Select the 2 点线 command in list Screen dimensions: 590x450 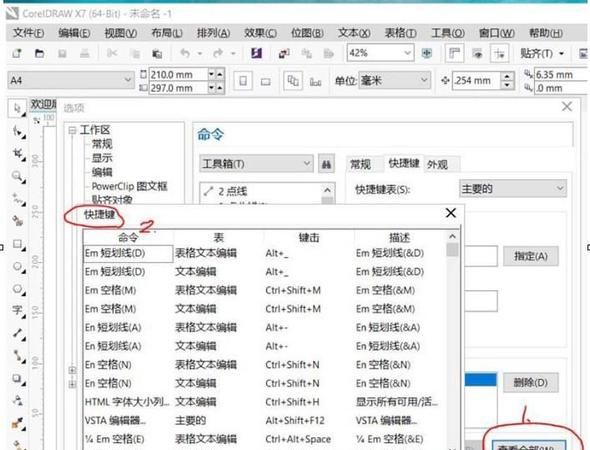[233, 191]
